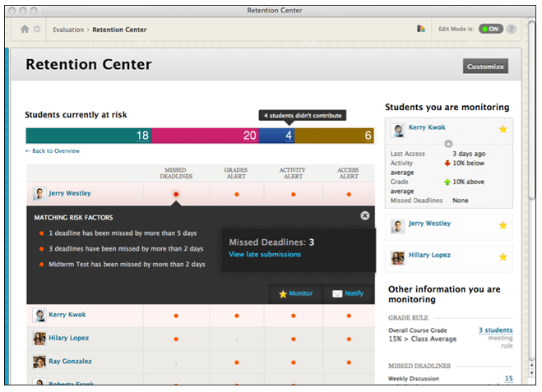This screenshot has width=542, height=392.
Task: Click 'Midterm Test has been missed' risk factor
Action: [127, 265]
